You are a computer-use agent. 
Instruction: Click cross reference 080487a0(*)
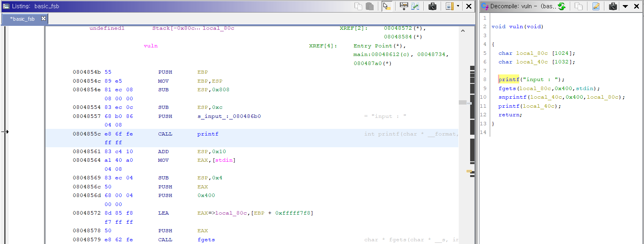coord(372,63)
